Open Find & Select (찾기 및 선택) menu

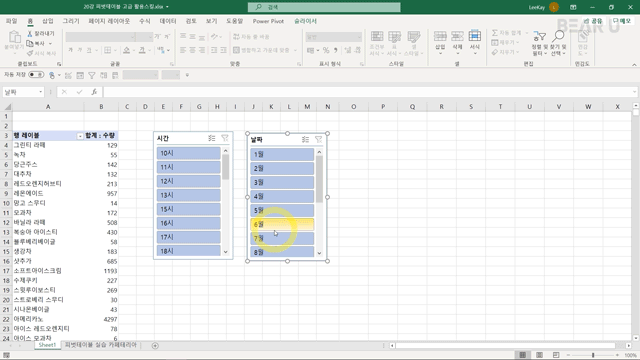pyautogui.click(x=558, y=43)
